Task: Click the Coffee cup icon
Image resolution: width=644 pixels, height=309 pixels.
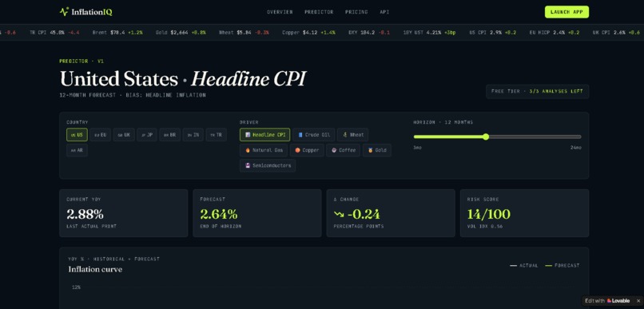Action: [x=334, y=150]
